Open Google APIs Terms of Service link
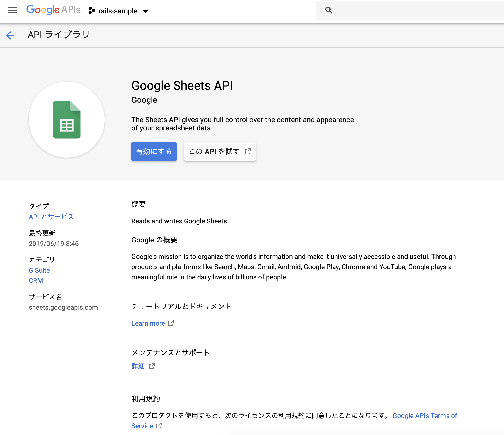This screenshot has height=435, width=504. click(x=425, y=416)
